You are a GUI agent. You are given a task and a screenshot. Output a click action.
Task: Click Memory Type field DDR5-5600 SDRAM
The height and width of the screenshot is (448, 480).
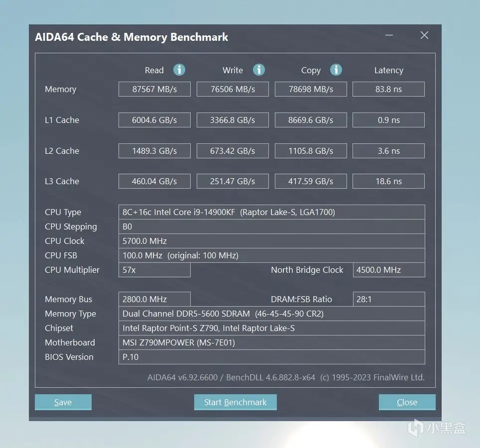click(271, 314)
